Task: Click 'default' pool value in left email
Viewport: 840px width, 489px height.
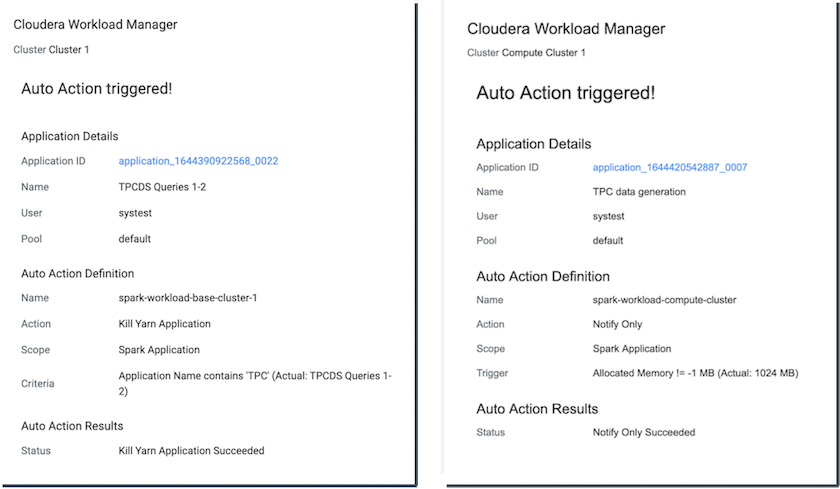Action: click(134, 239)
